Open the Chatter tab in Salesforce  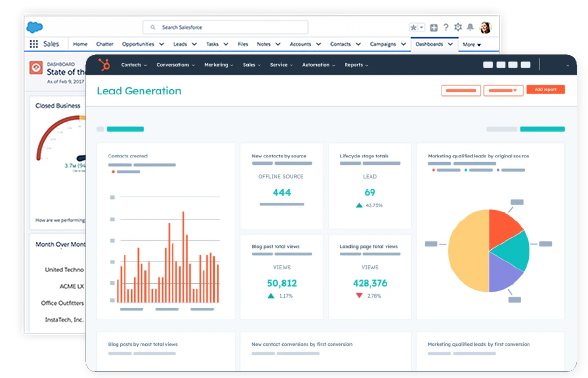tap(105, 44)
